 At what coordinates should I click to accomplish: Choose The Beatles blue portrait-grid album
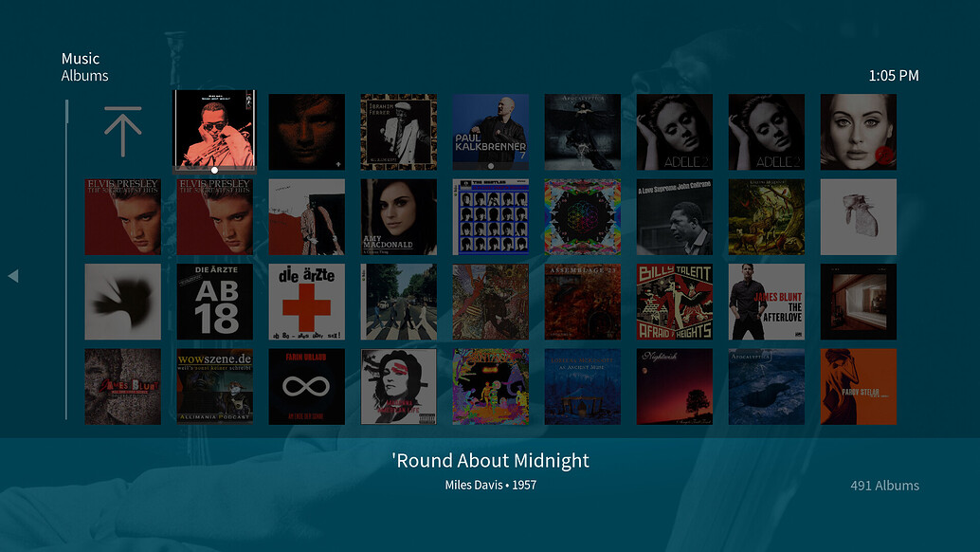coord(490,217)
